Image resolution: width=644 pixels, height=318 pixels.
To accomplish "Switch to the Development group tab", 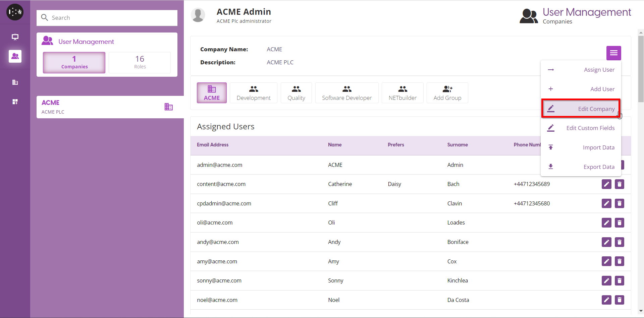I will point(253,93).
